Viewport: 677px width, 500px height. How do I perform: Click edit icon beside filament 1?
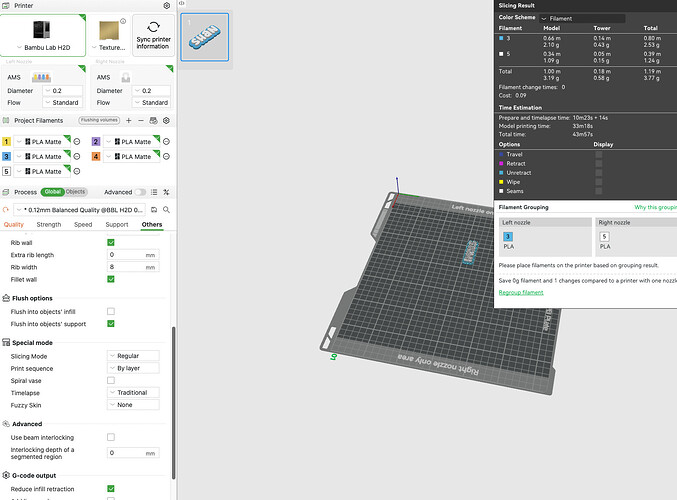[x=77, y=142]
